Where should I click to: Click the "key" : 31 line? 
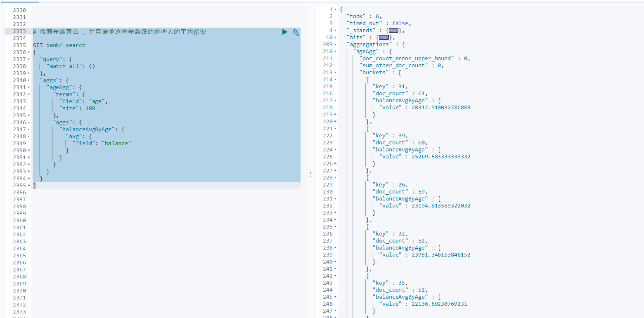[x=390, y=87]
